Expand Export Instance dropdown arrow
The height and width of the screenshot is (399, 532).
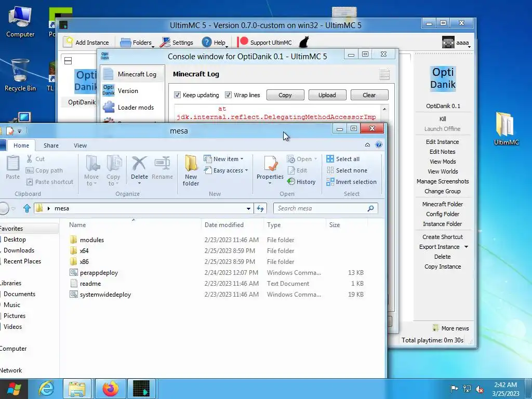tap(466, 247)
